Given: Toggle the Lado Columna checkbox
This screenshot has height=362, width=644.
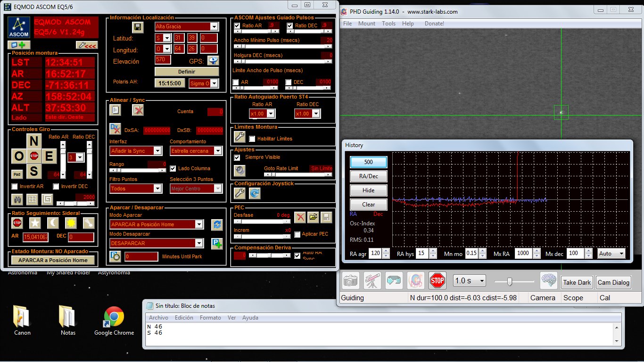Looking at the screenshot, I should tap(173, 168).
